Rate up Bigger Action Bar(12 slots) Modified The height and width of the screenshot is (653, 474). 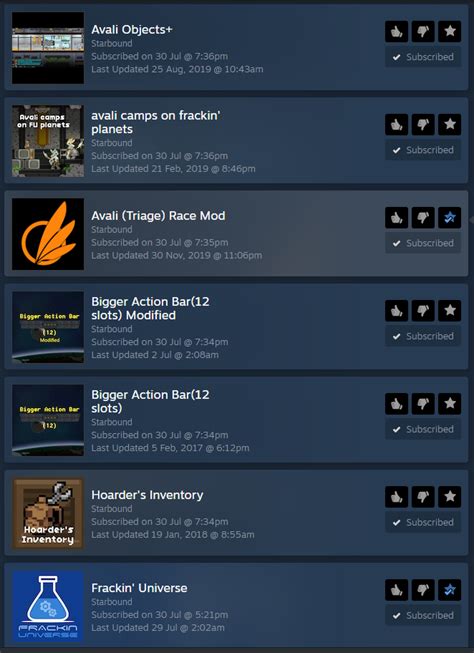pyautogui.click(x=397, y=311)
